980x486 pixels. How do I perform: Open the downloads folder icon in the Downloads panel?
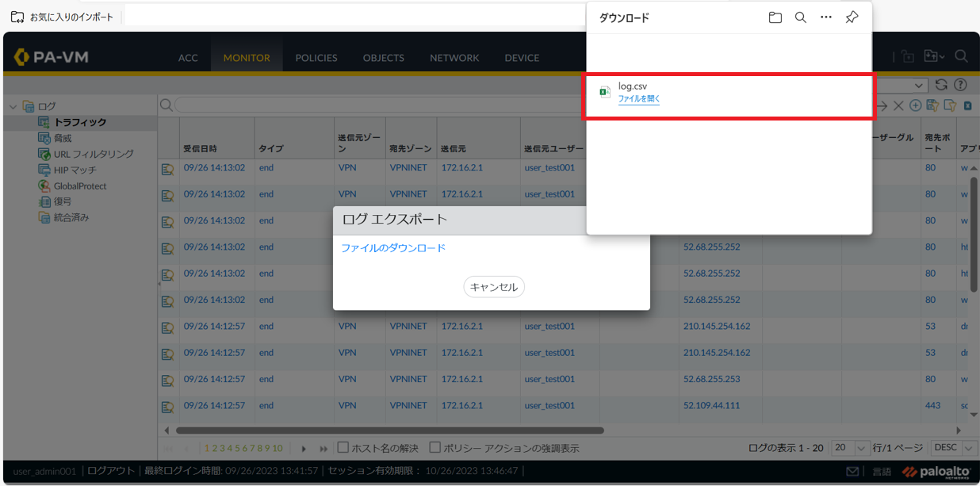775,17
